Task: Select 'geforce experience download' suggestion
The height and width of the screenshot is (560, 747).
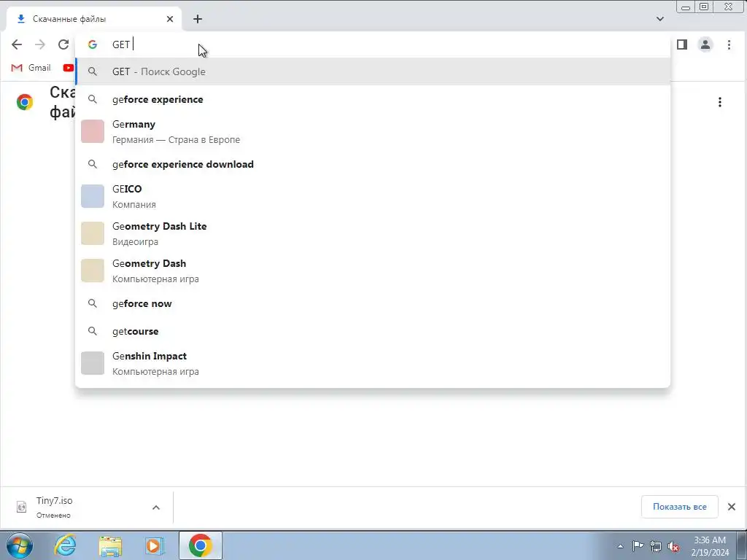Action: click(x=373, y=164)
